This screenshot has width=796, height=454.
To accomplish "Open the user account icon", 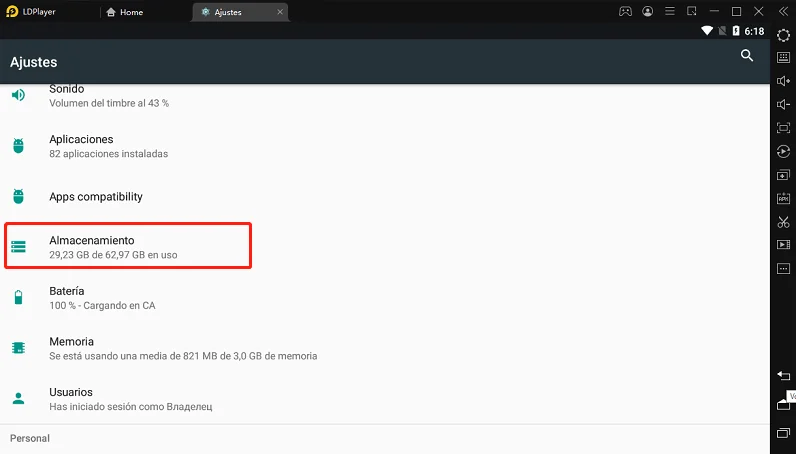I will pos(647,12).
